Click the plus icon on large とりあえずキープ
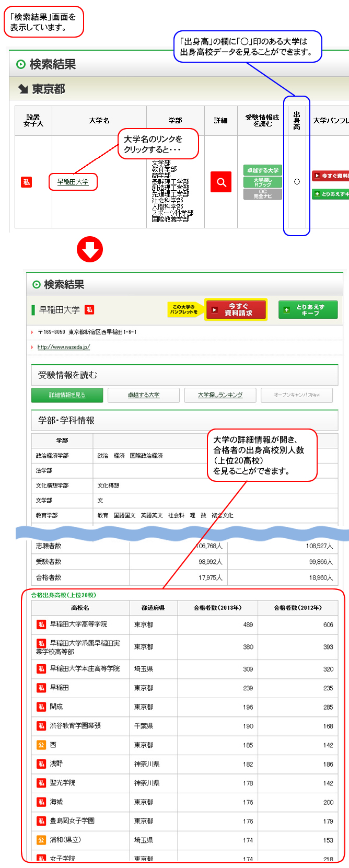The width and height of the screenshot is (349, 868). point(286,310)
